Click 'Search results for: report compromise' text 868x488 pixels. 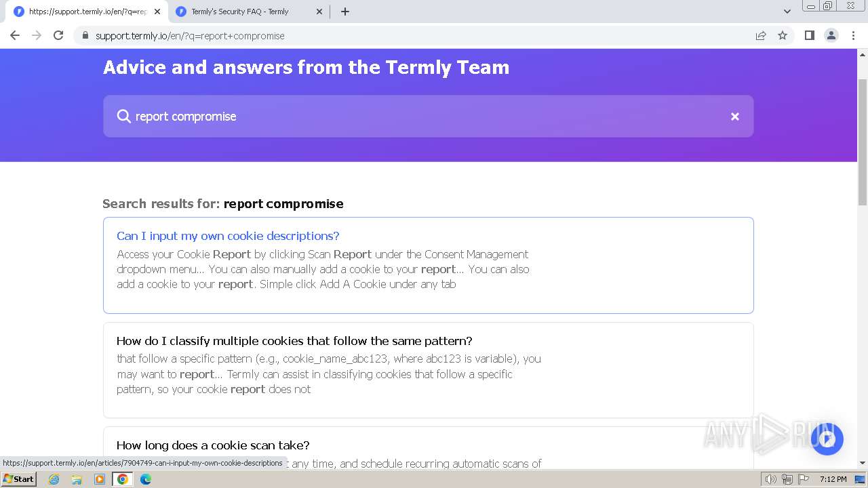tap(223, 203)
